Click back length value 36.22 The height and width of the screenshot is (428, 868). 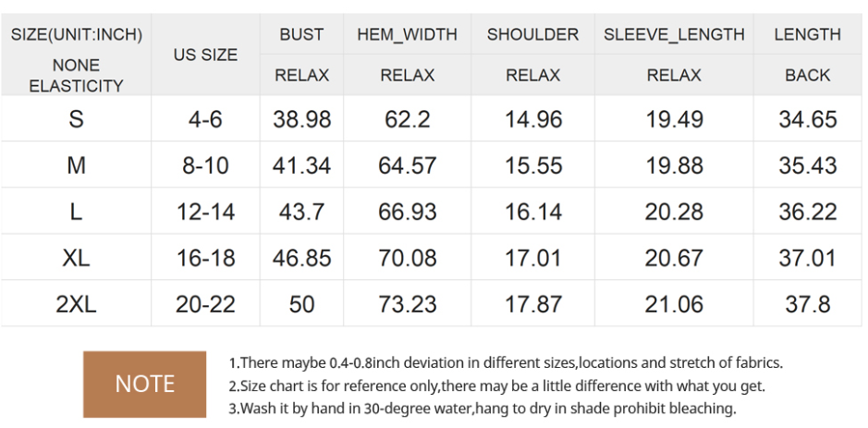(807, 212)
